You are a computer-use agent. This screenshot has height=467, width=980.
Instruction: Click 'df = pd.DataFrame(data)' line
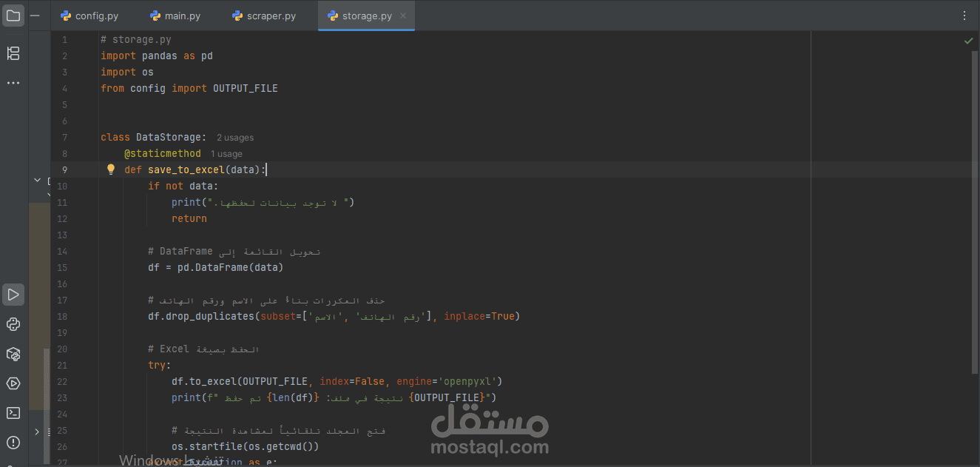pyautogui.click(x=216, y=267)
